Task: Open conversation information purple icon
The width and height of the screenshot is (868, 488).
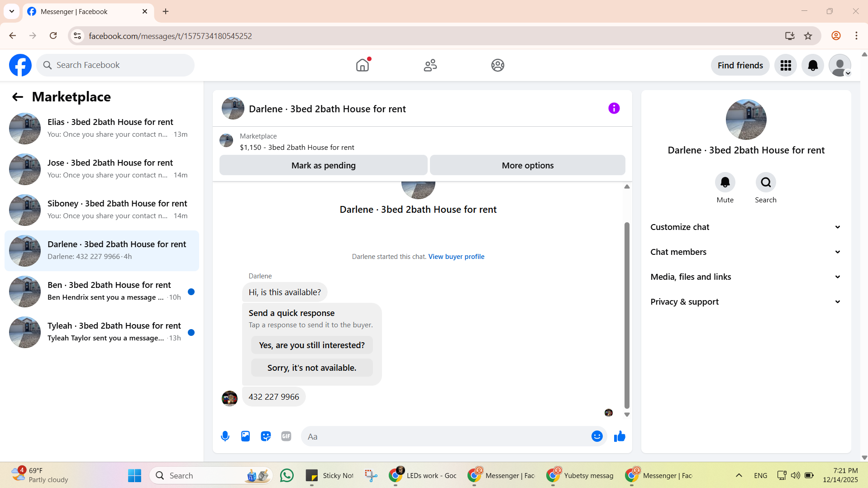Action: [x=614, y=108]
